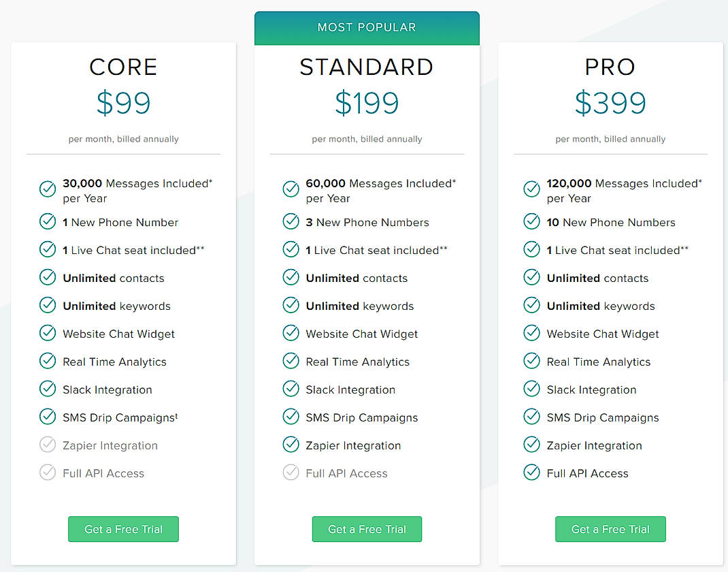Select the checkmark next to Standard's Unlimited contacts
This screenshot has height=572, width=728.
291,278
